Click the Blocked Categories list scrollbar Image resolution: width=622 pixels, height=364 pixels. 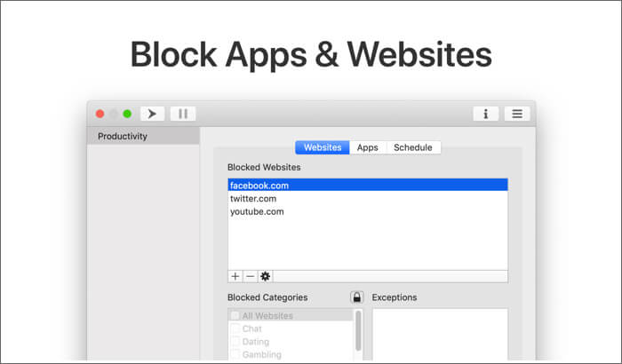(x=358, y=330)
